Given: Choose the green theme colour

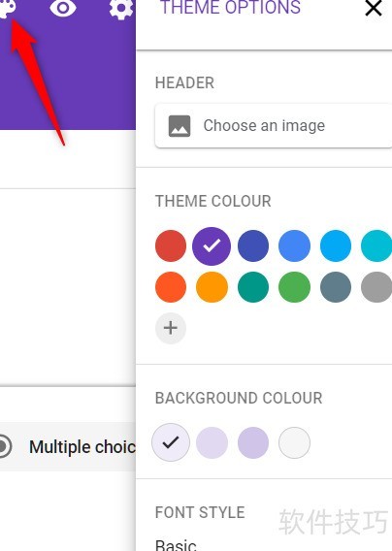Looking at the screenshot, I should [294, 287].
